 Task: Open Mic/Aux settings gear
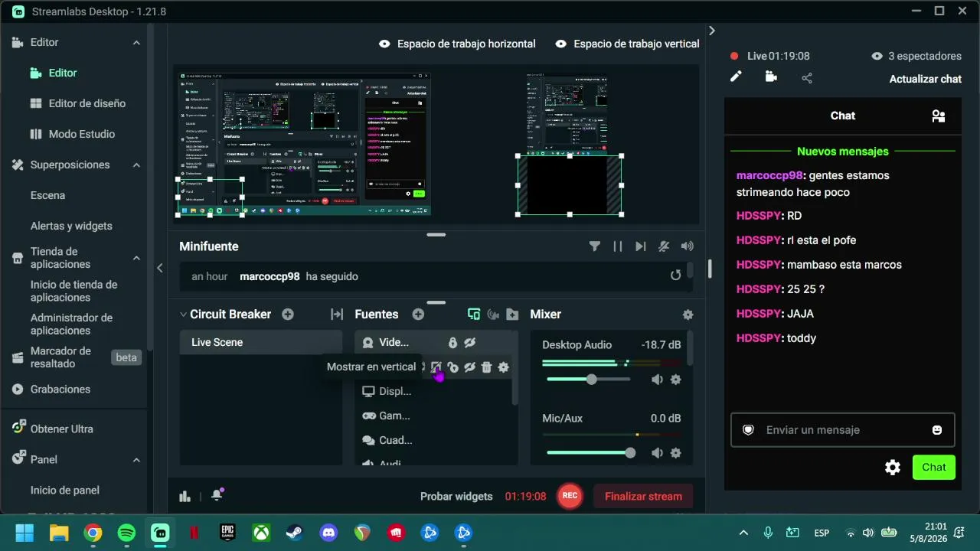(675, 453)
